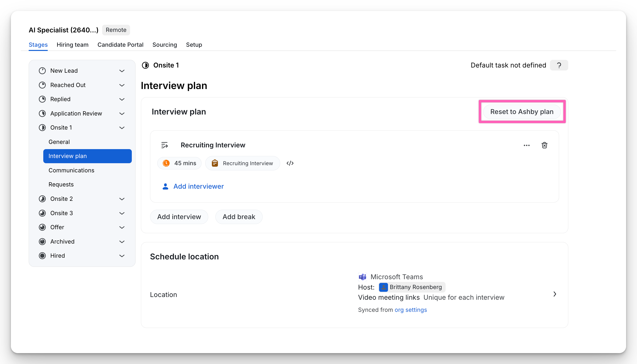Screen dimensions: 637x364
Task: Click the Add interview button
Action: [179, 217]
